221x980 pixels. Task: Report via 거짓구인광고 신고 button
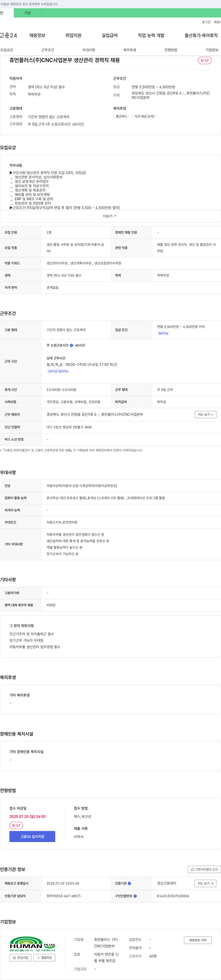(x=204, y=869)
